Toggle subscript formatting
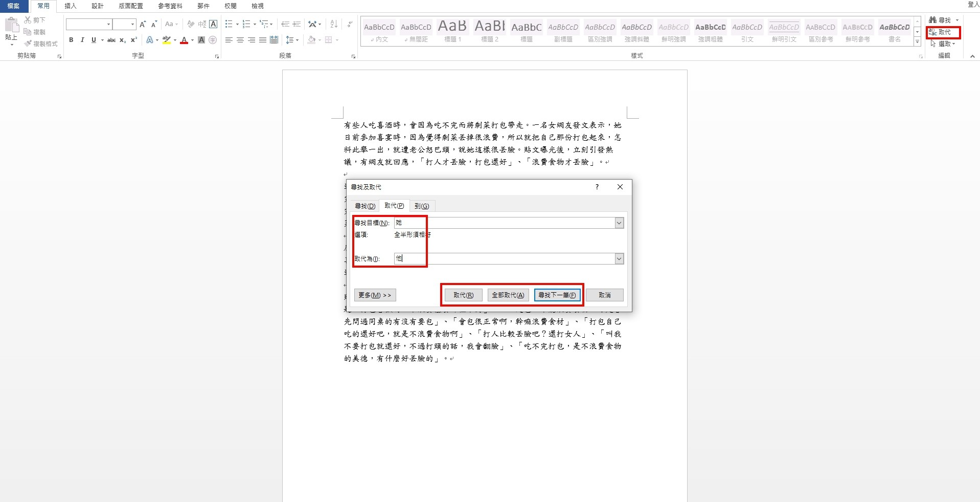 (123, 40)
